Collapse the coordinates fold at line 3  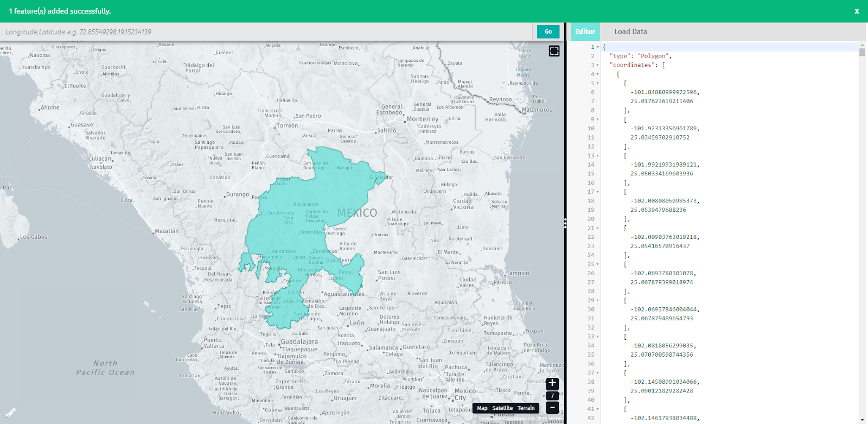[x=598, y=65]
